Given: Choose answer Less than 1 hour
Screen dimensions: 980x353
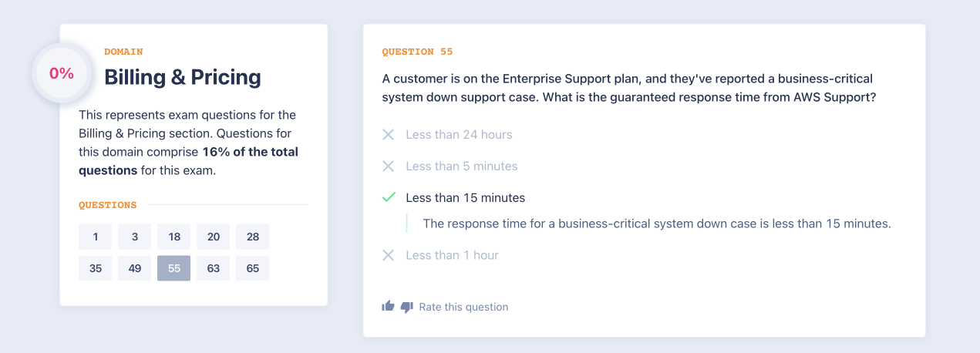Looking at the screenshot, I should 452,255.
